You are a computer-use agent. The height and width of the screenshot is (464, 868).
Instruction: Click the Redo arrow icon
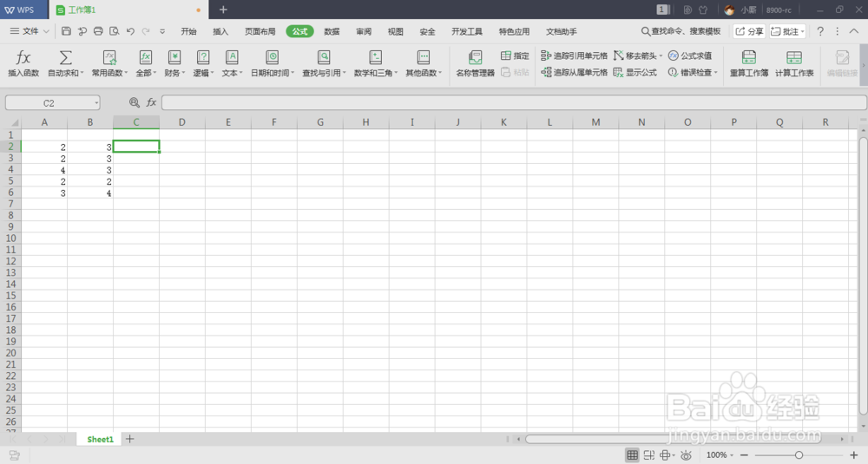pyautogui.click(x=146, y=31)
